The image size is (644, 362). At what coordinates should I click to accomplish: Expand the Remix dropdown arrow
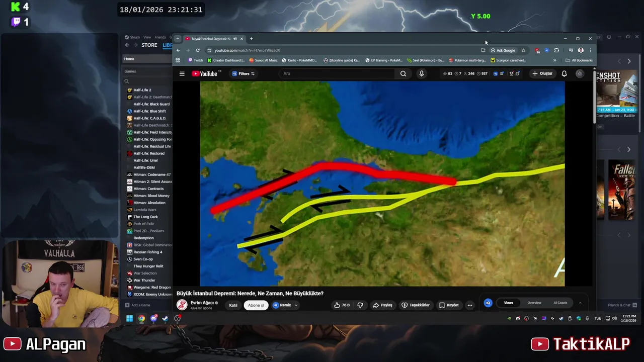coord(296,305)
